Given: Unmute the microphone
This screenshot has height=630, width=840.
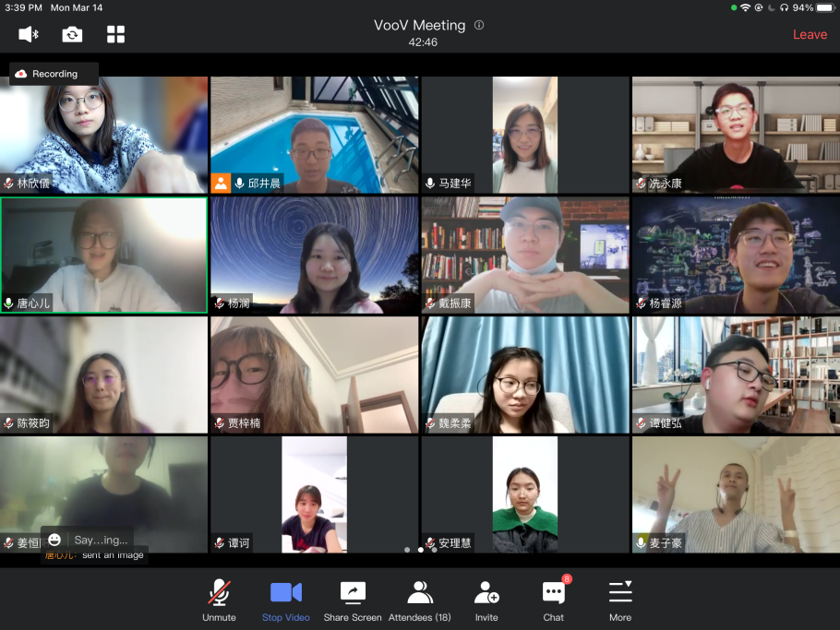Looking at the screenshot, I should pyautogui.click(x=219, y=600).
